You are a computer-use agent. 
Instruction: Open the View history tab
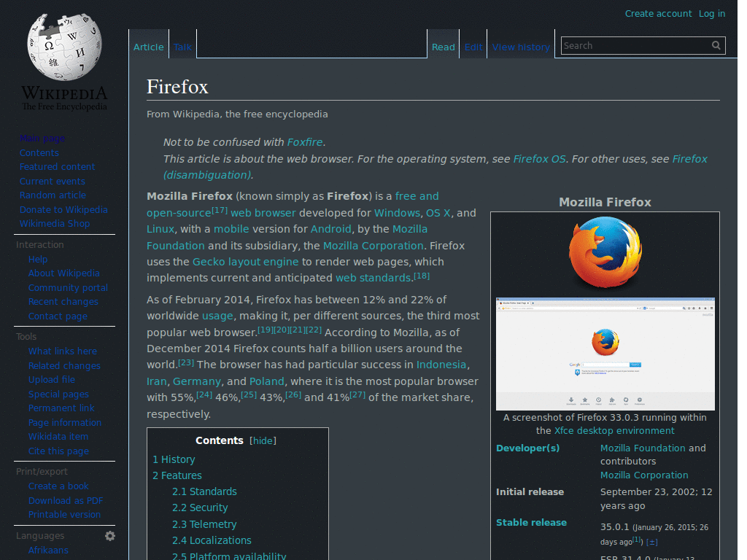521,46
